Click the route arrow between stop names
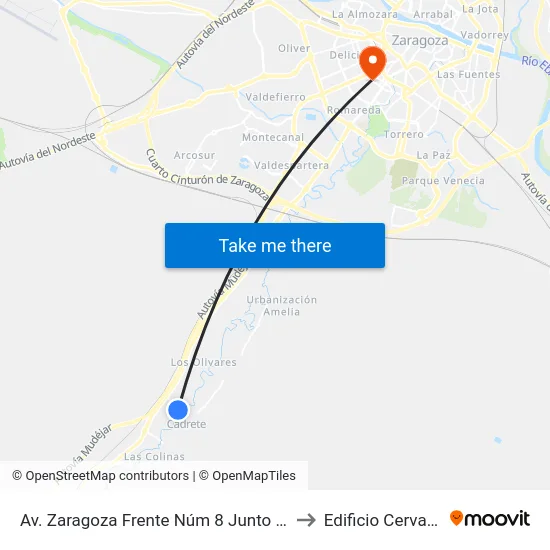Viewport: 550px width, 550px height. tap(306, 520)
